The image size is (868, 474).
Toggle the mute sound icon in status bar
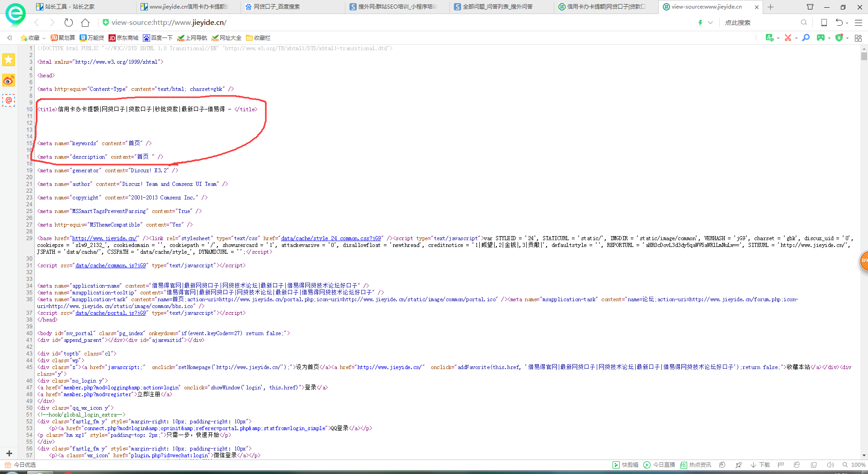830,465
